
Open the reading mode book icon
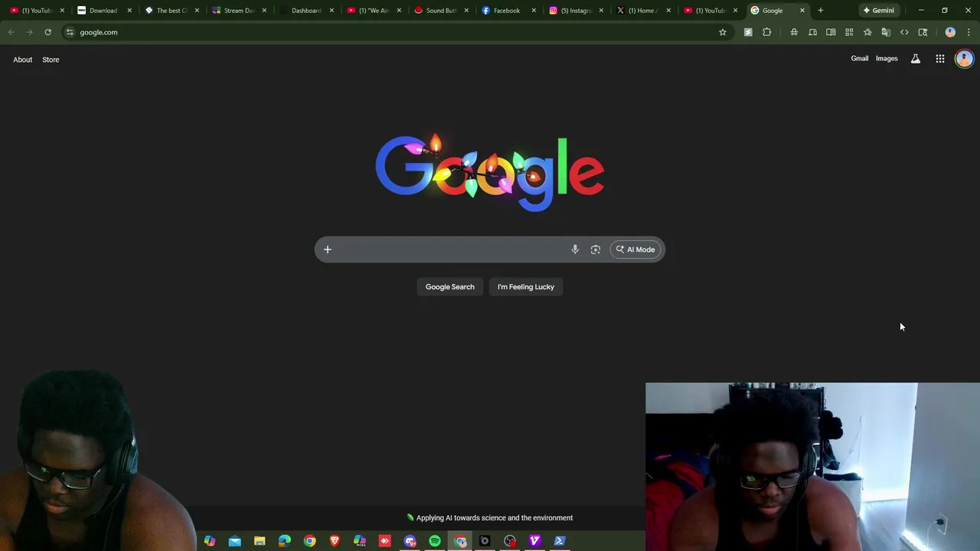(831, 32)
